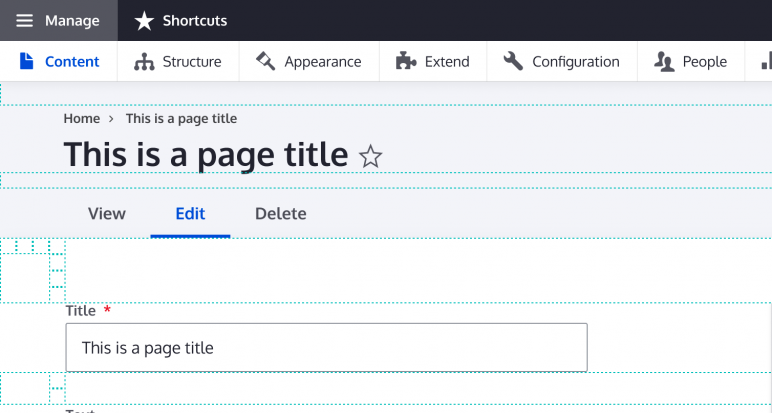Viewport: 772px width, 413px height.
Task: Click the People users icon
Action: click(664, 62)
